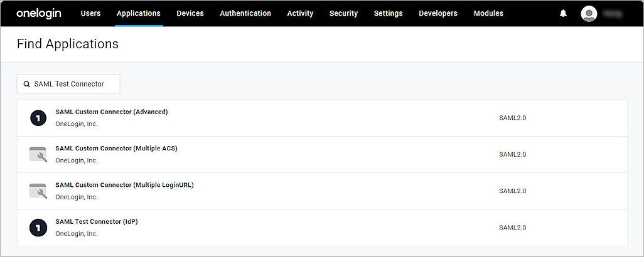644x257 pixels.
Task: Click OneLogin, Inc. under the Advanced connector
Action: point(77,123)
